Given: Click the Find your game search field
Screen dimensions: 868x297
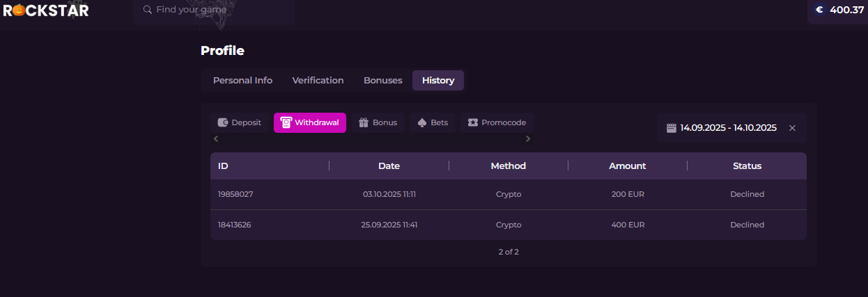Looking at the screenshot, I should pos(216,10).
